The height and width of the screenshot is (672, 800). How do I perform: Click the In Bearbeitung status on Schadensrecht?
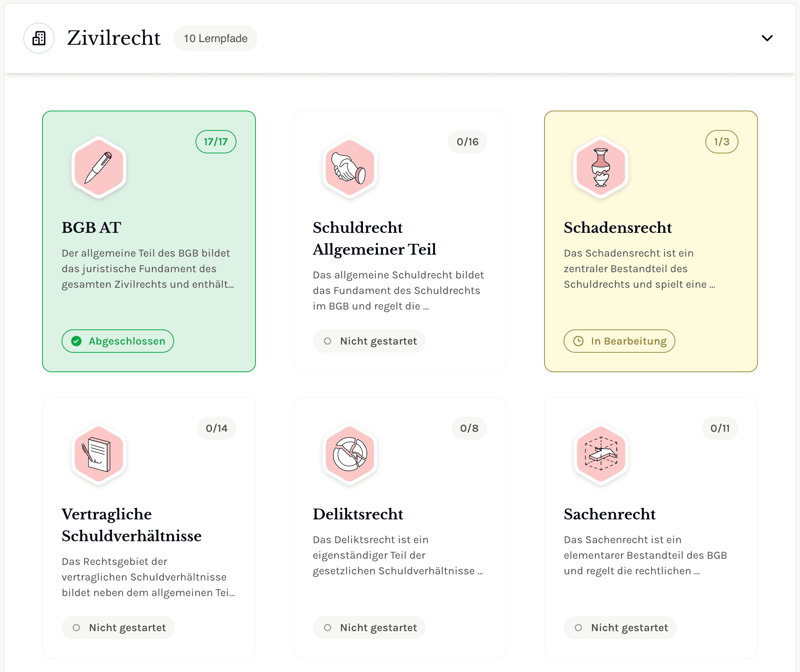(x=619, y=341)
